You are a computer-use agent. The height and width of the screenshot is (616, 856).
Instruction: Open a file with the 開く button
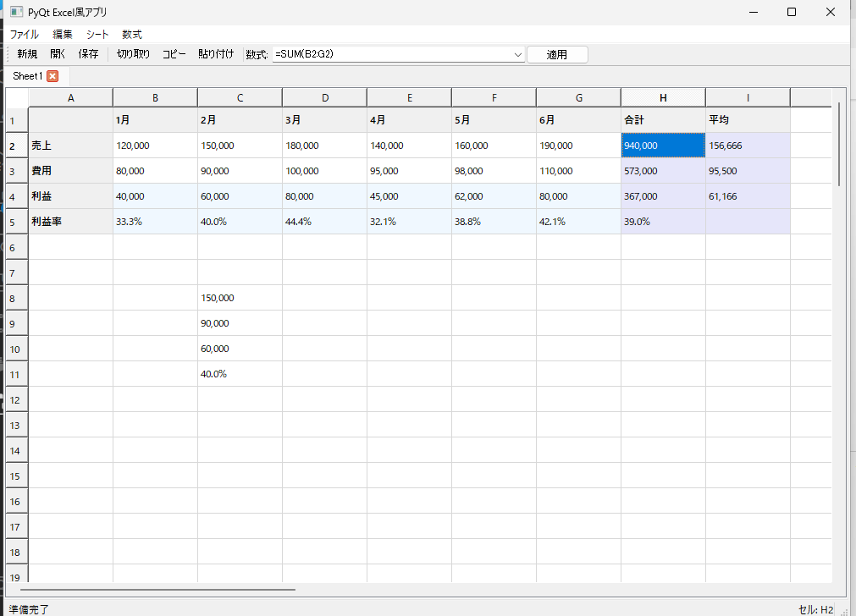(58, 53)
